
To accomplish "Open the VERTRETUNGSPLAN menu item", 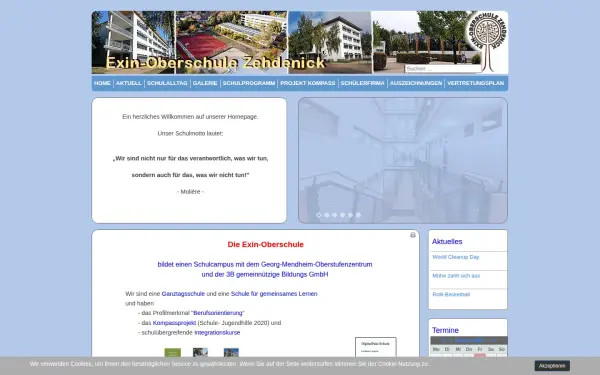I will pyautogui.click(x=476, y=83).
